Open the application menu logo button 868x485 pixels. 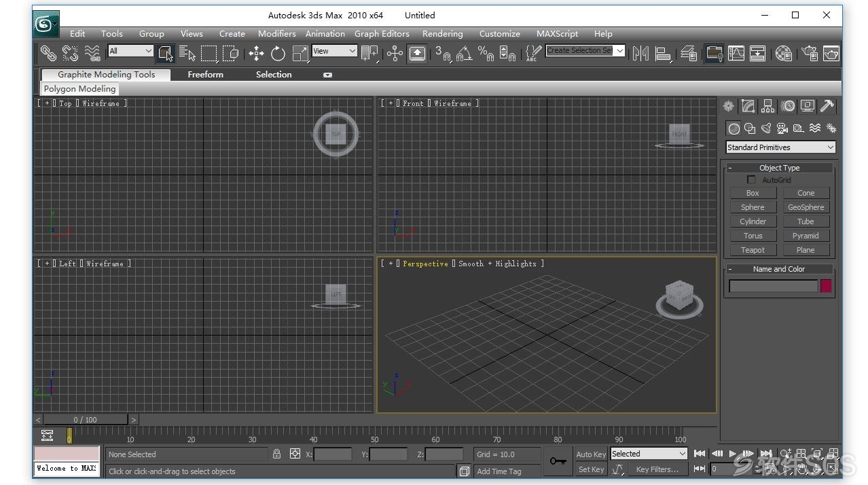tap(46, 24)
